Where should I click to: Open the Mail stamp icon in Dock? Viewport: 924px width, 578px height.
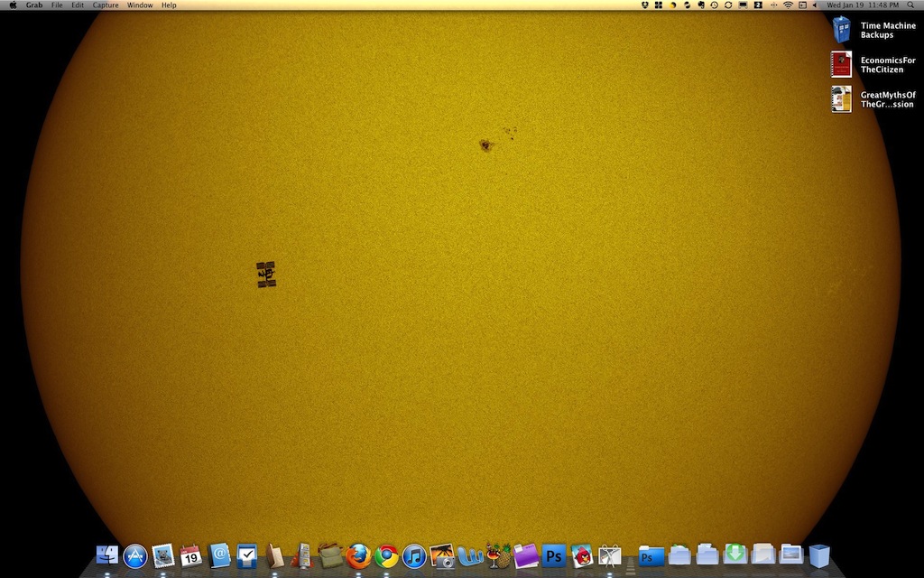click(163, 555)
